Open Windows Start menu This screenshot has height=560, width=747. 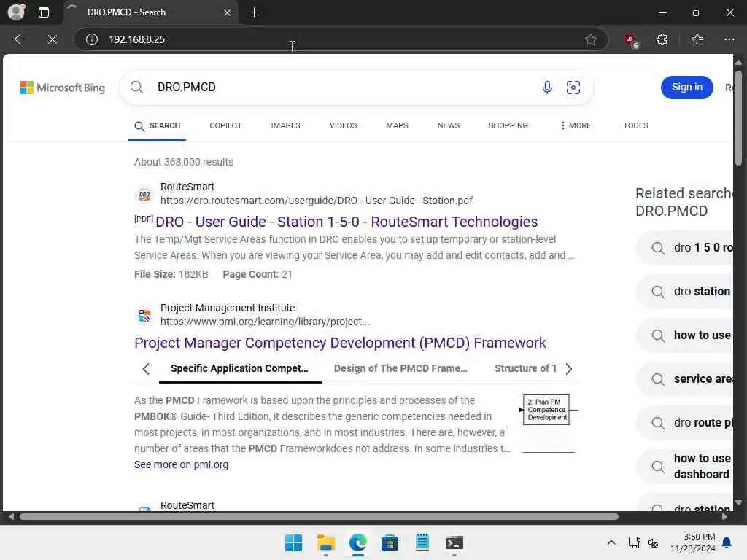(x=293, y=542)
